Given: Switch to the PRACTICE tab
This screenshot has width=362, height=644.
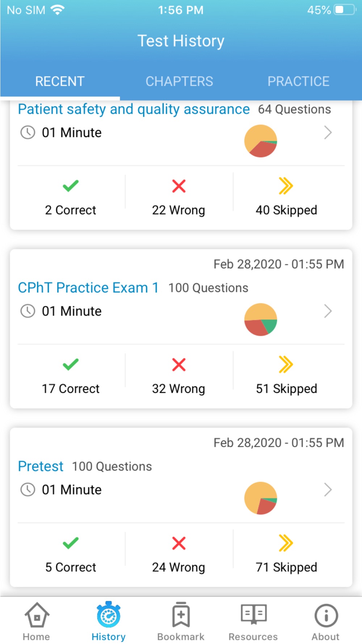Looking at the screenshot, I should tap(298, 81).
